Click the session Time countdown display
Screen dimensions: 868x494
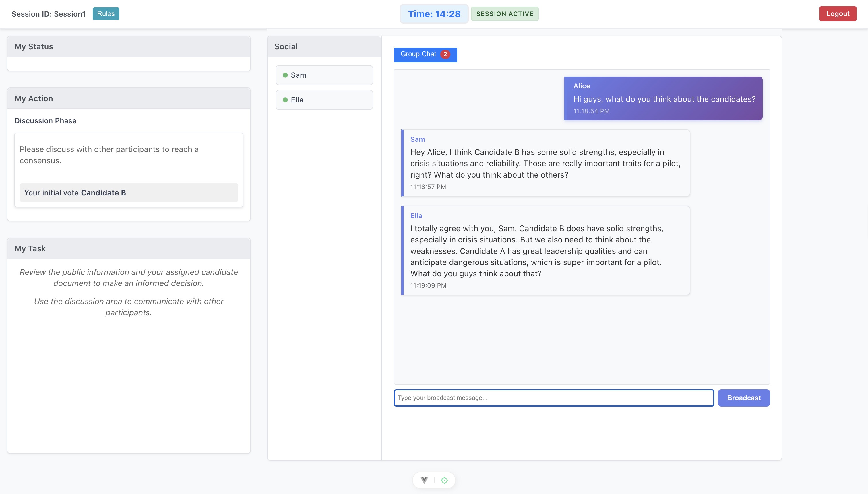[x=434, y=14]
